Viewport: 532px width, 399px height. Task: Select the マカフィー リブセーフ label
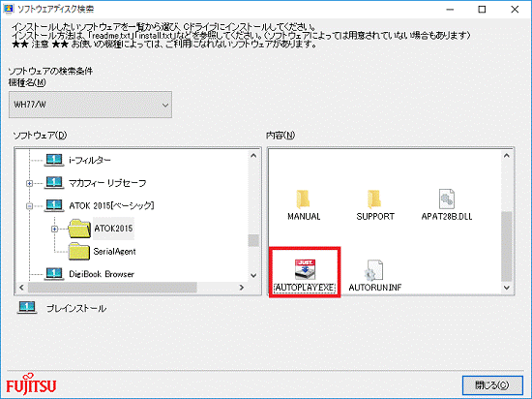(107, 183)
